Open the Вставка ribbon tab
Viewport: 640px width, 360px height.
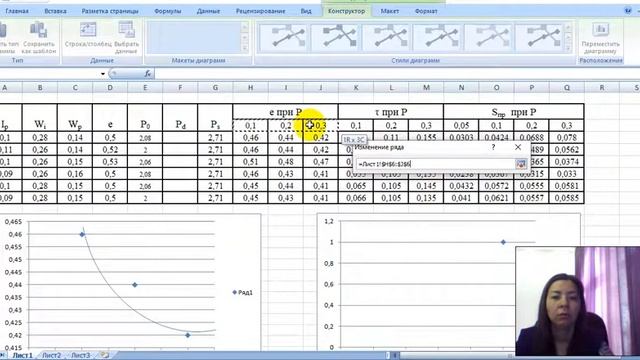pyautogui.click(x=55, y=11)
